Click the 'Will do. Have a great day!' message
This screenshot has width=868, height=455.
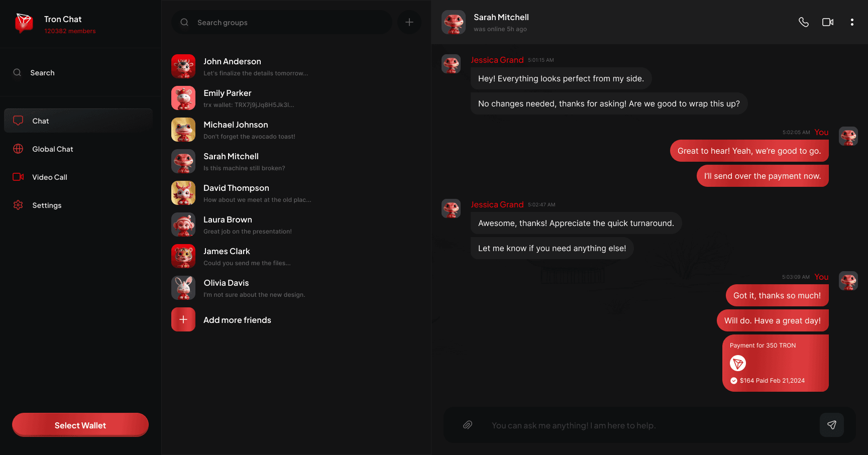(773, 320)
